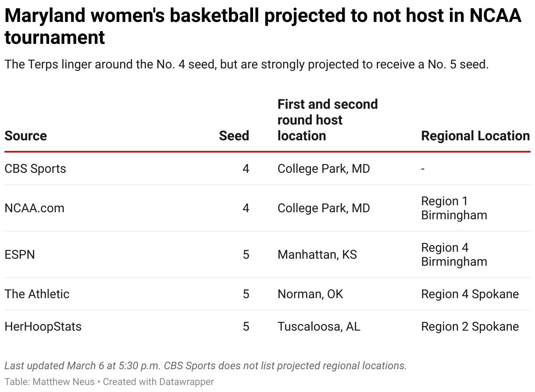Select the Manhattan, KS host location cell
Screen dimensions: 535x392
pyautogui.click(x=317, y=254)
